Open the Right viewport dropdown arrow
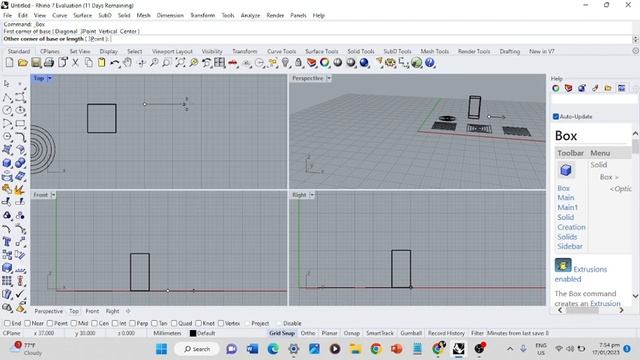The image size is (640, 360). point(312,195)
